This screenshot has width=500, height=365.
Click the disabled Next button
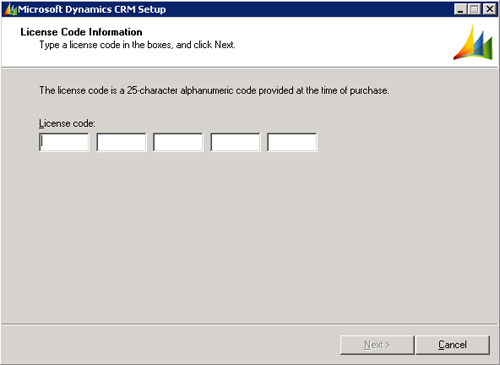point(377,345)
